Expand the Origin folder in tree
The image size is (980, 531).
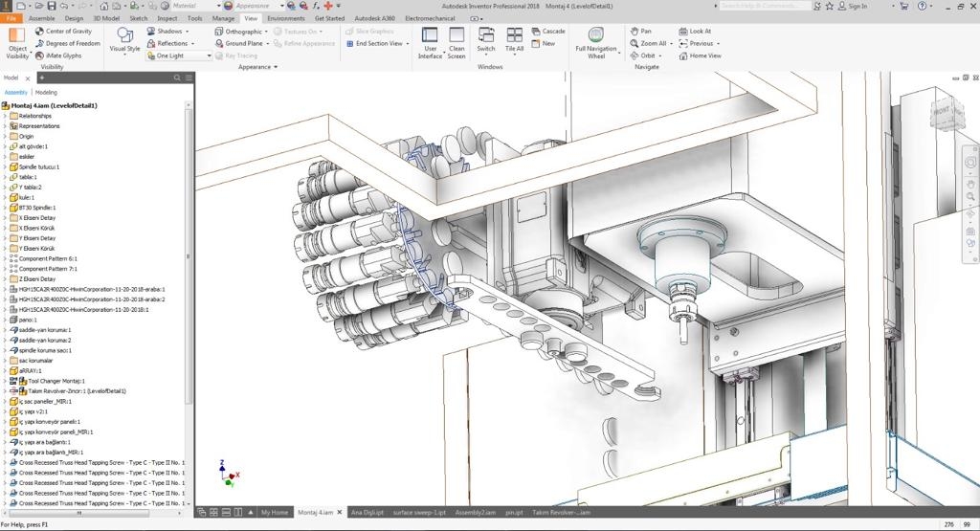(x=5, y=136)
